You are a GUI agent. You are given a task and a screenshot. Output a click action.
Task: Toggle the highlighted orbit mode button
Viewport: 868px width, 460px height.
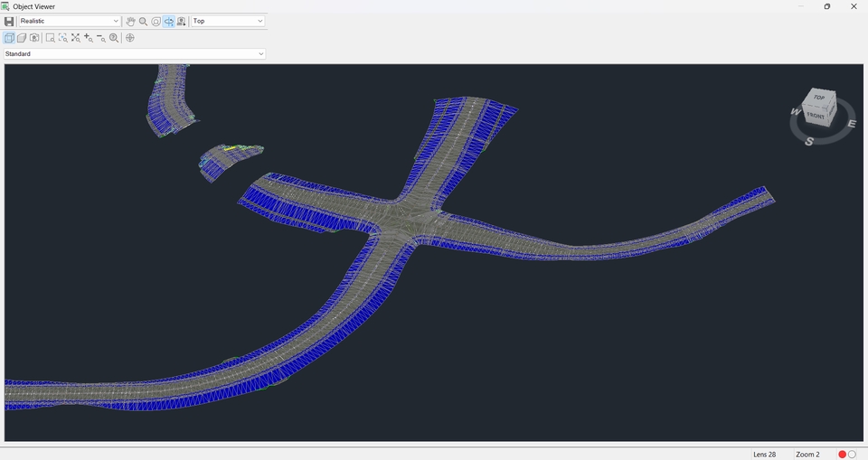168,21
